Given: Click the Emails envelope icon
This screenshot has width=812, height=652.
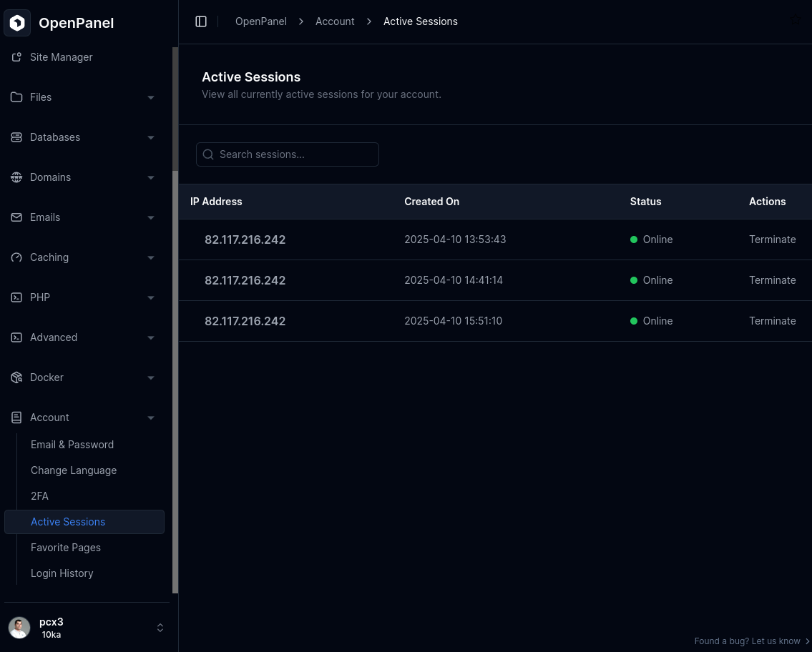Looking at the screenshot, I should point(16,217).
